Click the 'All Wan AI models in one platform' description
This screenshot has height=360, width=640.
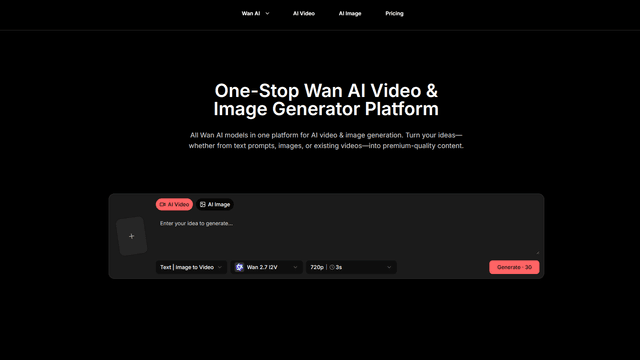(x=326, y=140)
